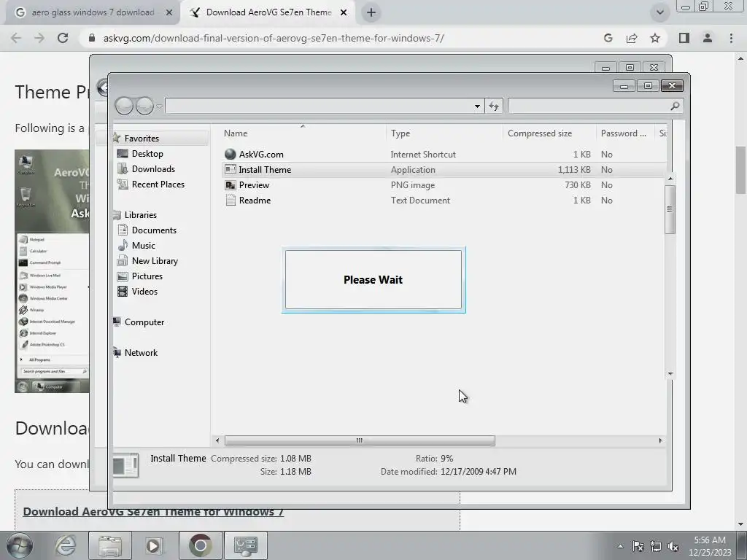This screenshot has width=747, height=560.
Task: Select Pictures library in sidebar
Action: 147,276
